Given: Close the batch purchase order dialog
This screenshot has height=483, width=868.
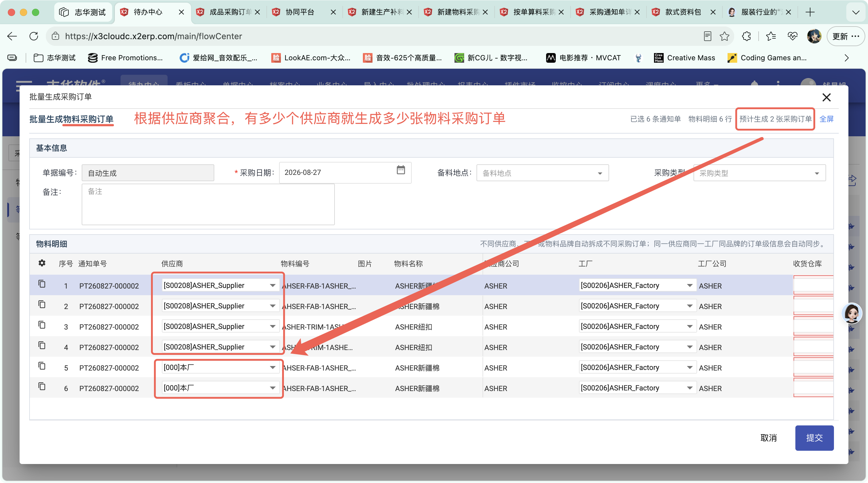Looking at the screenshot, I should coord(826,97).
